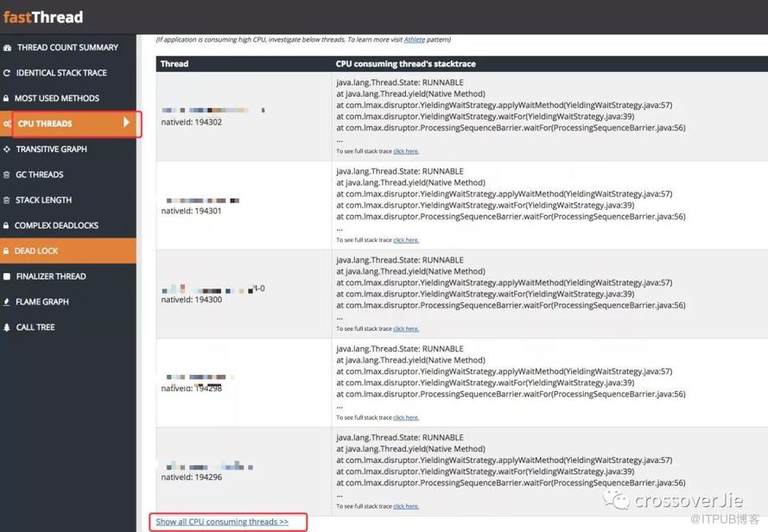
Task: View full stack trace for thread 194302
Action: click(406, 151)
